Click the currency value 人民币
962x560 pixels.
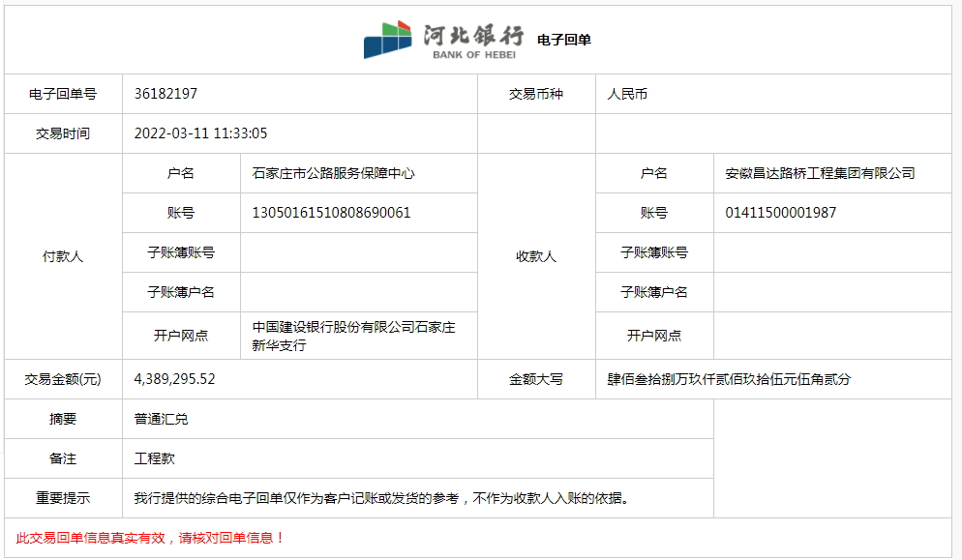coord(627,95)
